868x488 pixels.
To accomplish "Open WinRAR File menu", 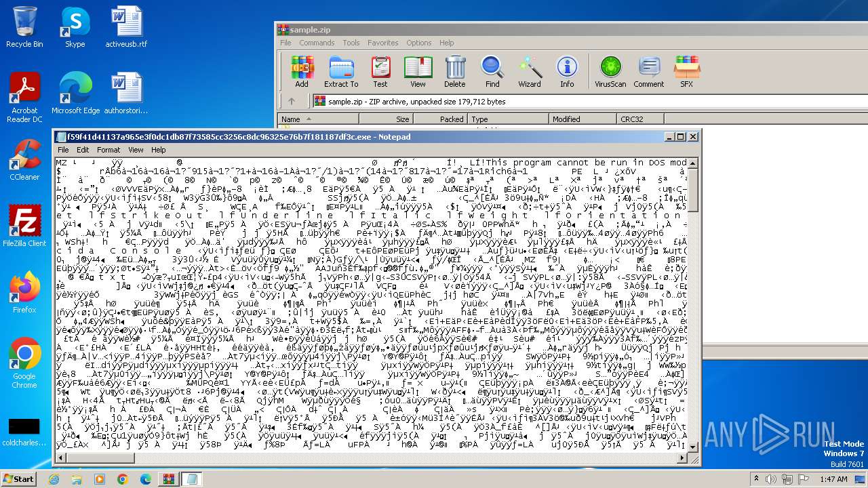I will pyautogui.click(x=286, y=43).
